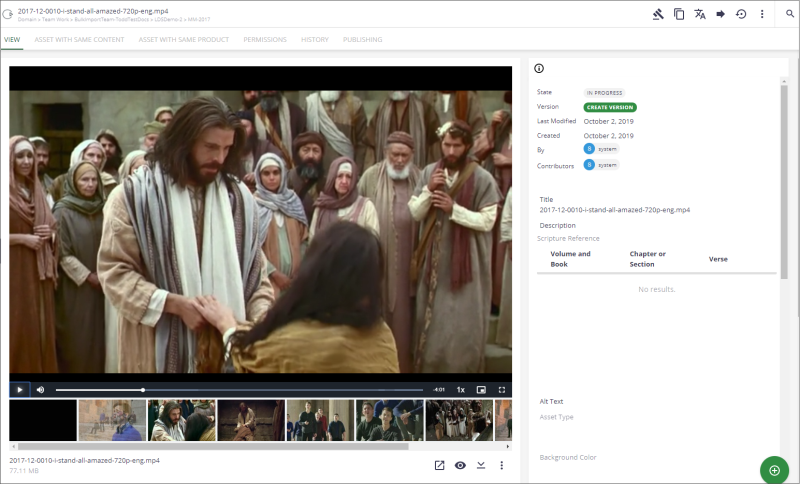Viewport: 800px width, 484px height.
Task: Mute the video volume
Action: [40, 390]
